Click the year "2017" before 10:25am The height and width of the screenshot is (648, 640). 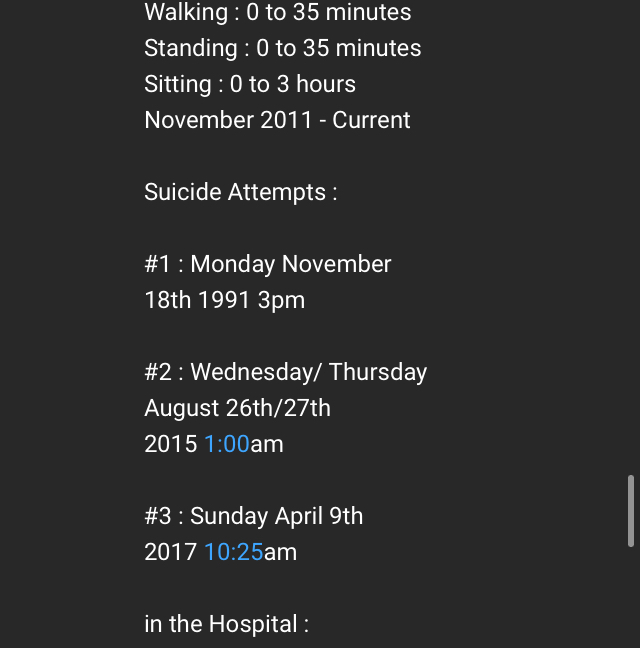(x=170, y=552)
